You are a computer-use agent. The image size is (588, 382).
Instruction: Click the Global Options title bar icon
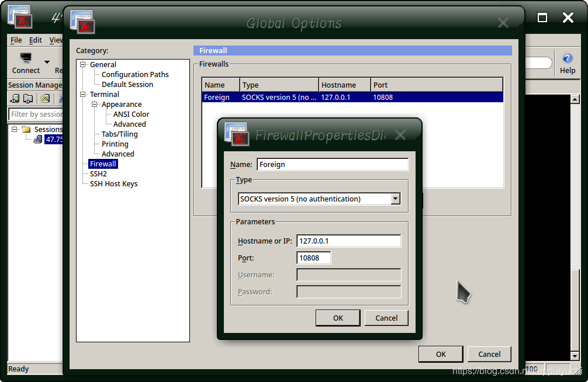(x=82, y=22)
